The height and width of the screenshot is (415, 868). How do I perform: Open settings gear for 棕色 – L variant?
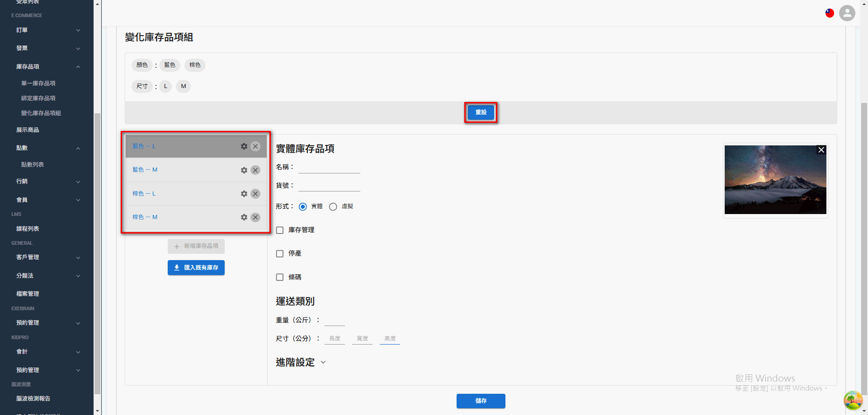244,194
